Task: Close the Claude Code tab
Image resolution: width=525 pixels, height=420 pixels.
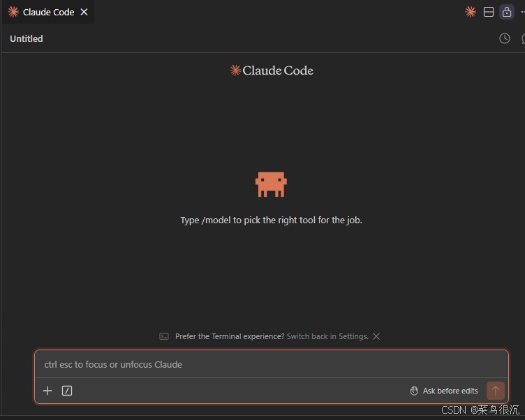Action: [84, 12]
